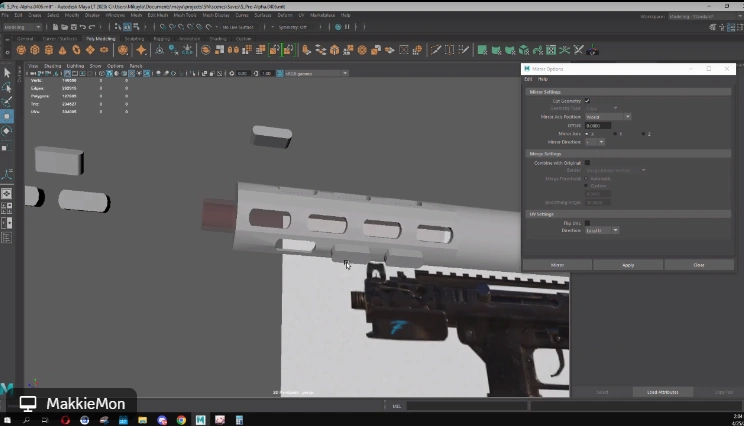Viewport: 744px width, 426px height.
Task: Open the Mesh Tools menu
Action: (x=185, y=15)
